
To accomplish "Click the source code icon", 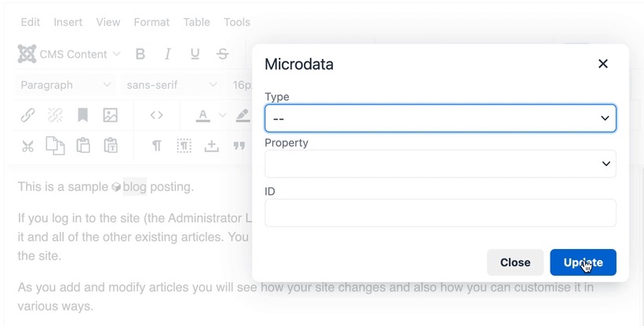I will tap(156, 115).
